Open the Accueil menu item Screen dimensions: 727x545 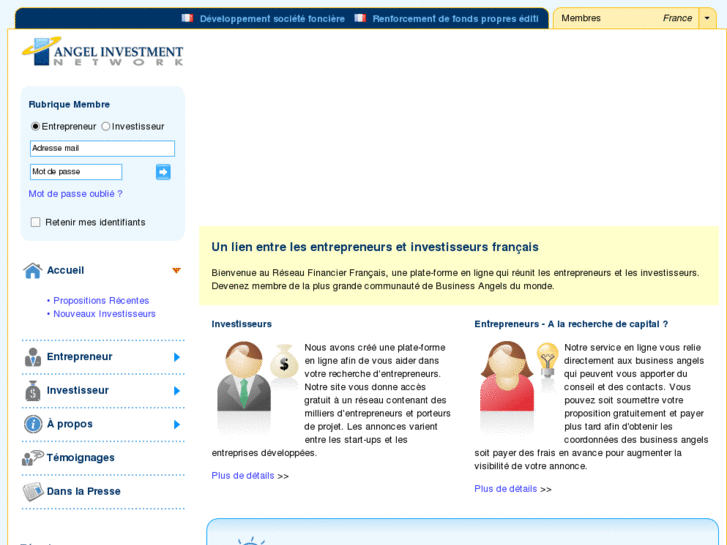click(x=65, y=270)
